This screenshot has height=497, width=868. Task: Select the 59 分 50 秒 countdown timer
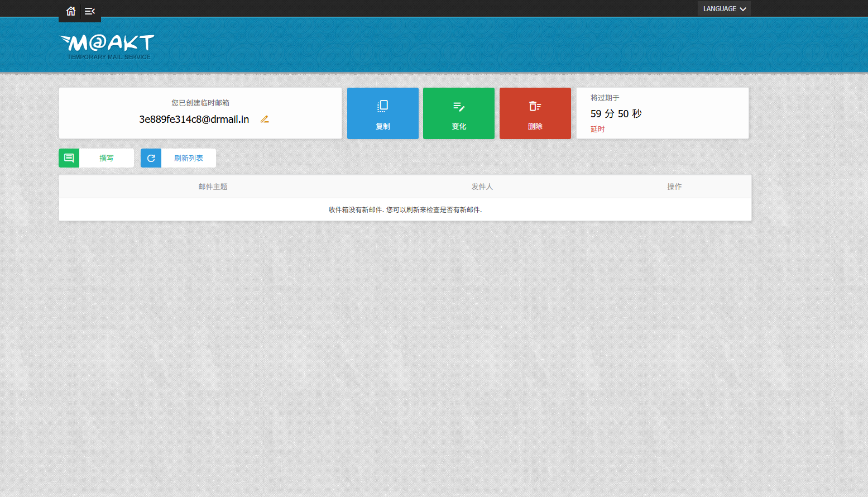tap(616, 113)
